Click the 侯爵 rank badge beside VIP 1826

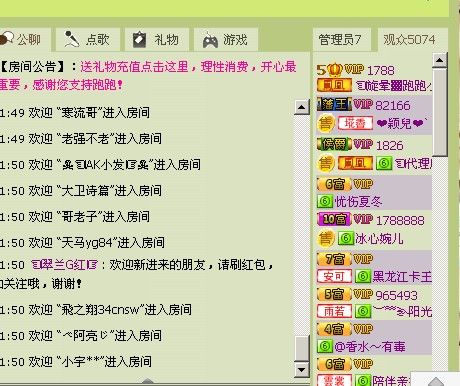pyautogui.click(x=334, y=144)
